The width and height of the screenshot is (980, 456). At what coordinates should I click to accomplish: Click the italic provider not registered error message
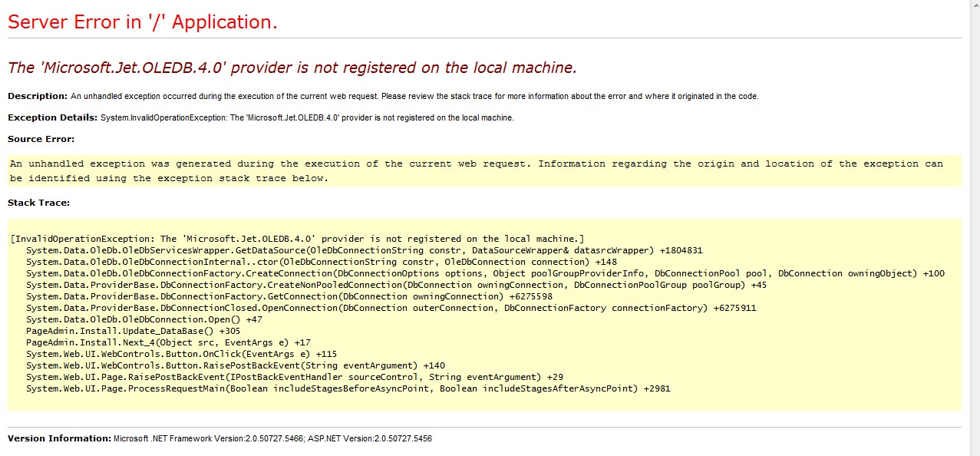(292, 68)
